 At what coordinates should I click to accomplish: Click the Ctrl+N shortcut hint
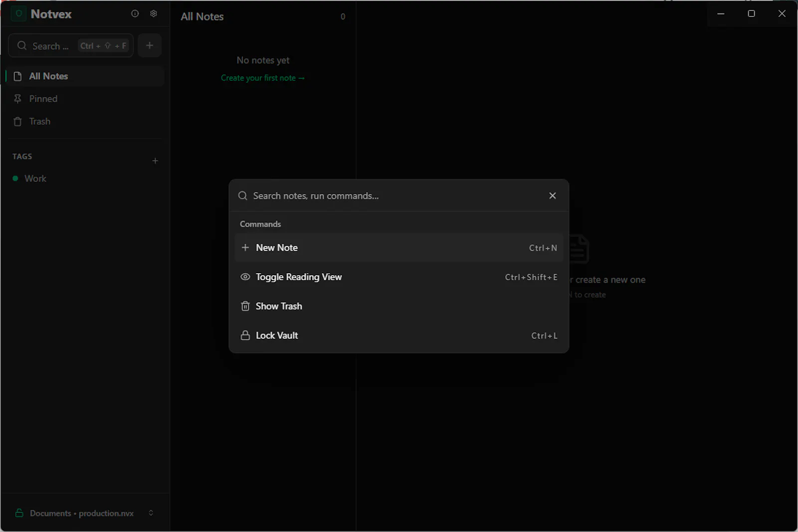tap(543, 248)
